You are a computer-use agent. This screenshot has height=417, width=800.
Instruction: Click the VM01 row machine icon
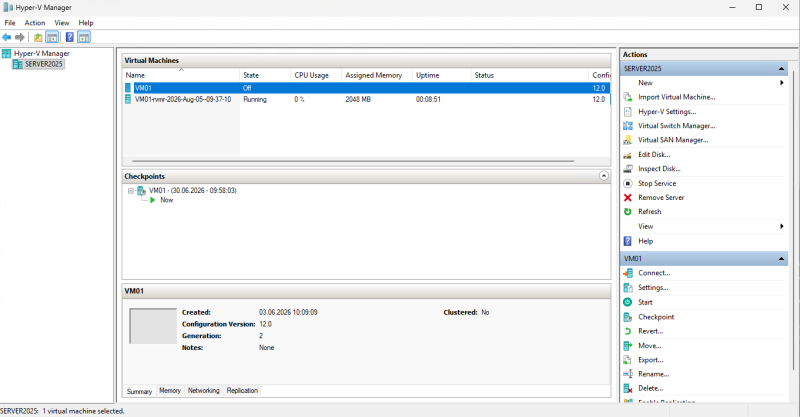coord(128,88)
